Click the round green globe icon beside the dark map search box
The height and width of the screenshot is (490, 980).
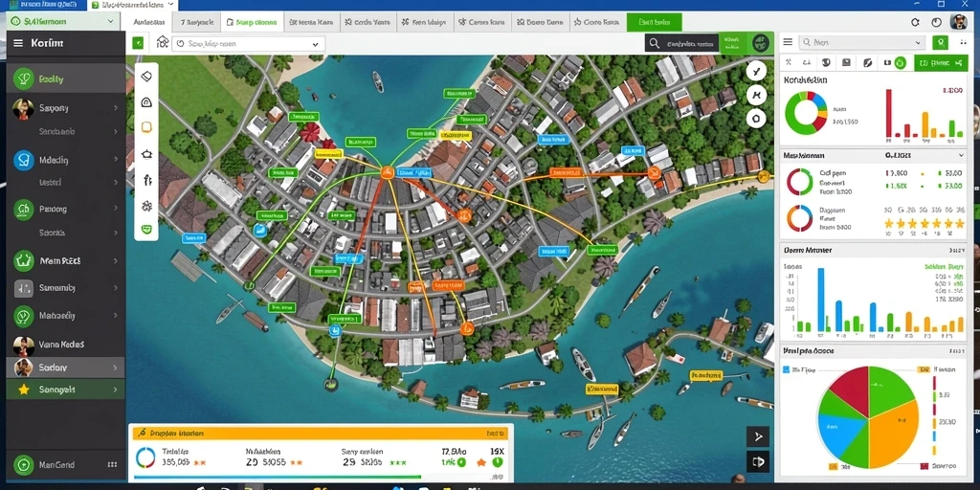pos(761,43)
